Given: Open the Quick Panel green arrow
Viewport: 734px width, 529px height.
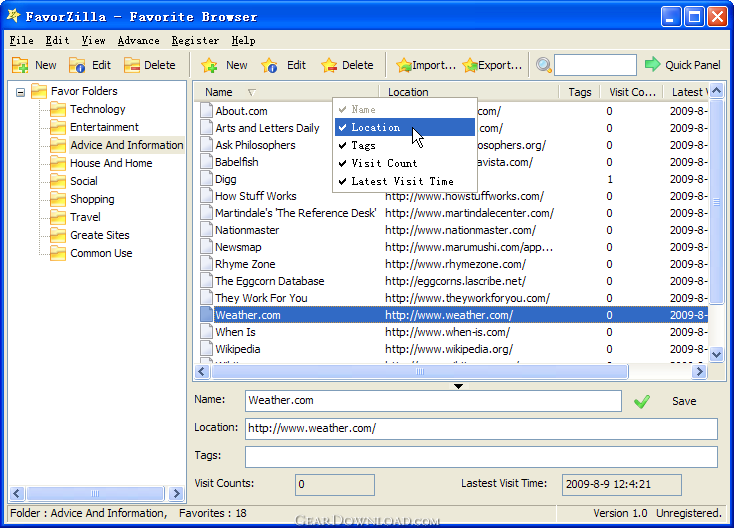Looking at the screenshot, I should point(652,64).
